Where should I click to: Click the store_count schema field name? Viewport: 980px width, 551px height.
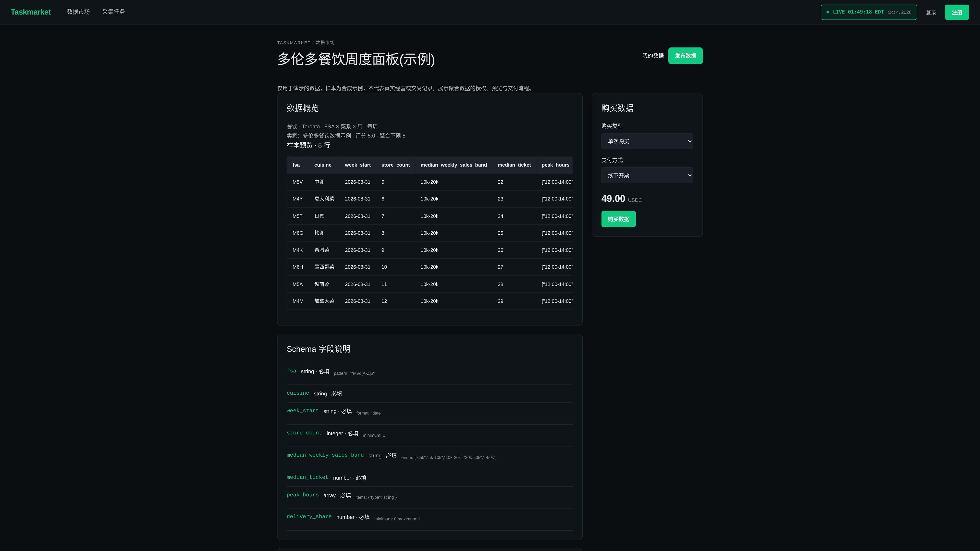click(304, 433)
